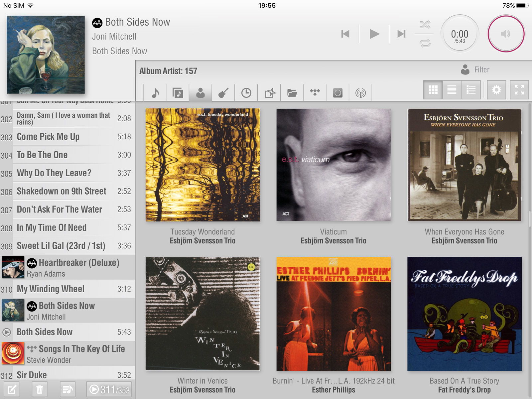Screen dimensions: 532x399
Task: Tap the volume control dial
Action: coord(505,34)
